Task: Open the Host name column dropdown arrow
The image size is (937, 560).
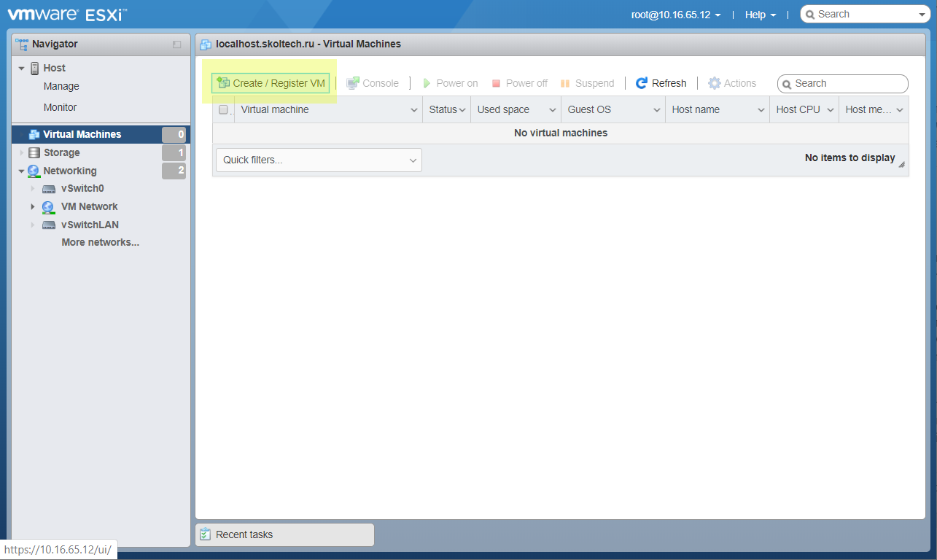Action: [x=761, y=110]
